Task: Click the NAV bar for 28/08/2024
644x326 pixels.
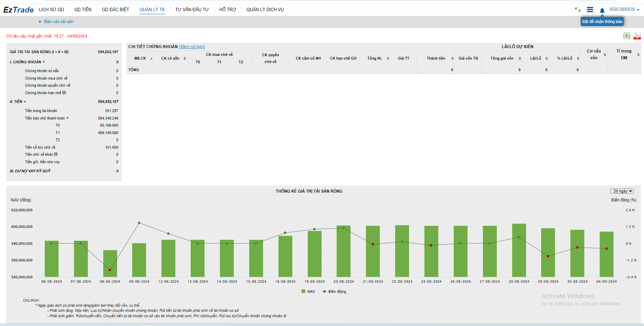Action: pyautogui.click(x=519, y=250)
